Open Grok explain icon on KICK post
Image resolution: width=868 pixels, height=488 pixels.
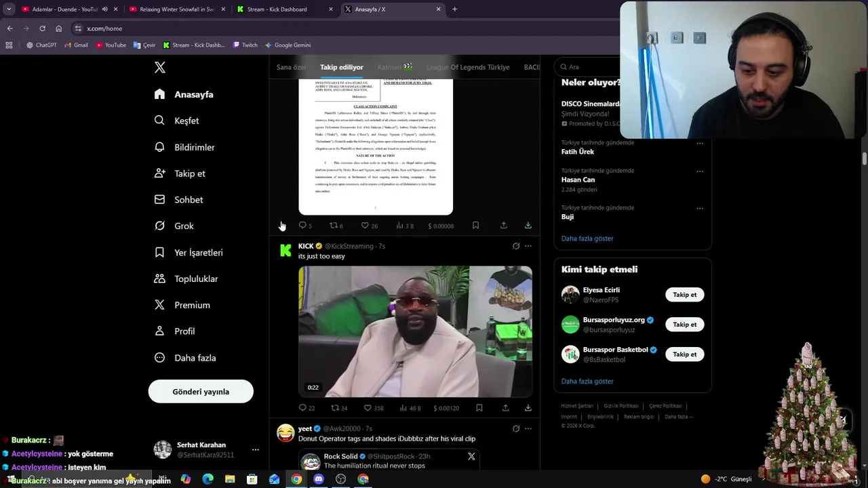(x=516, y=246)
